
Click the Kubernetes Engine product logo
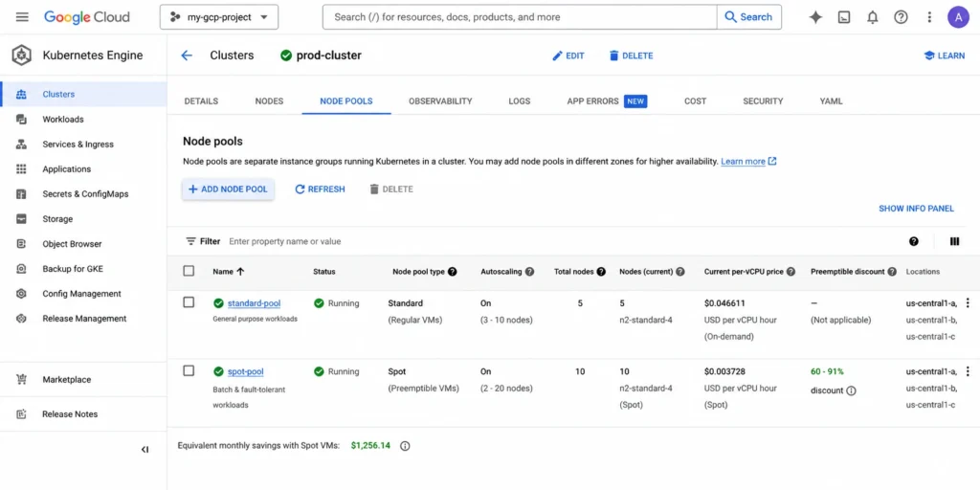coord(21,55)
